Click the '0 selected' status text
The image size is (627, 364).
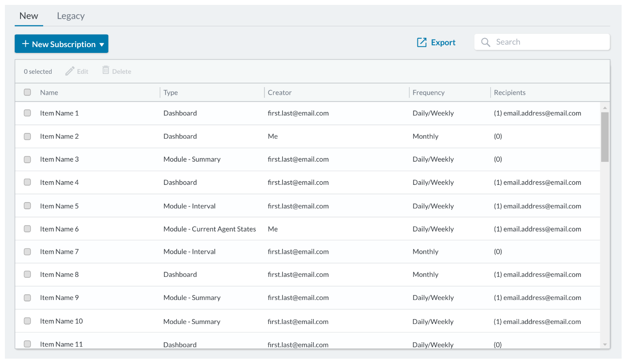[x=38, y=72]
